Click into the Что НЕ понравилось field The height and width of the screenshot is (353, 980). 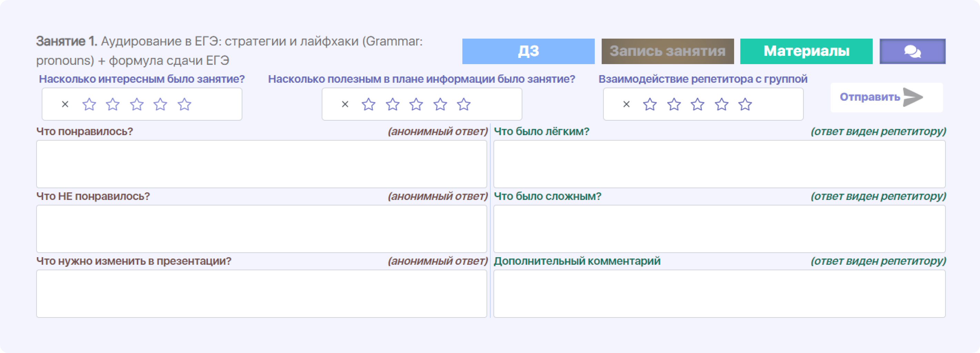(261, 229)
